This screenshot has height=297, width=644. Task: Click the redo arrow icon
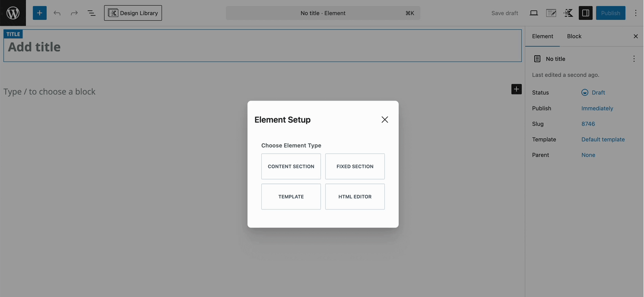(x=74, y=13)
